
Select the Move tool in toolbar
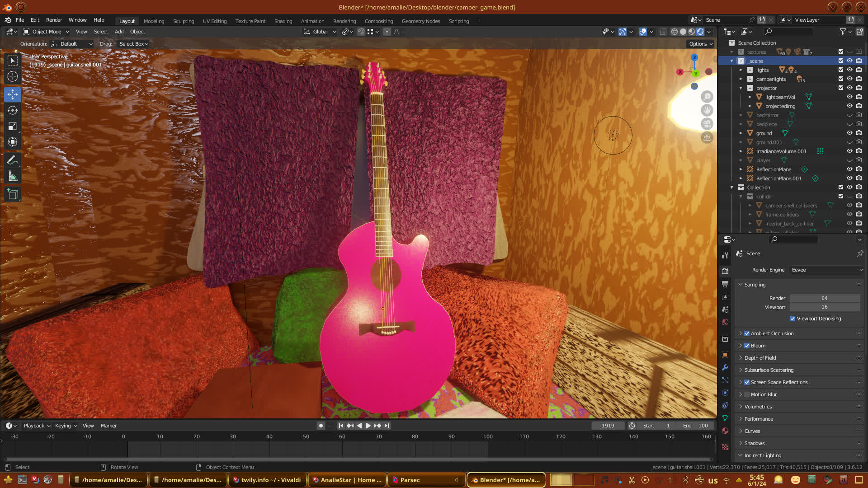pos(13,94)
